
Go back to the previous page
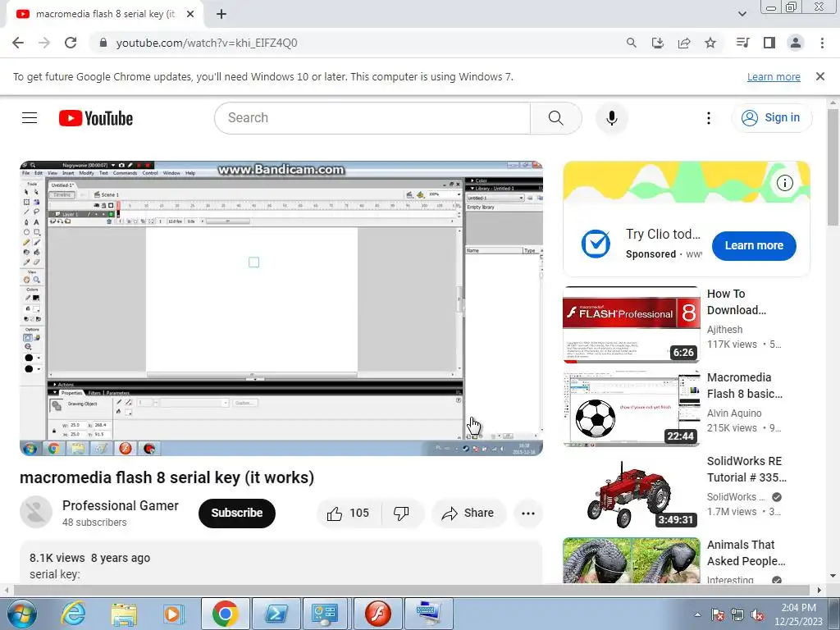click(18, 43)
